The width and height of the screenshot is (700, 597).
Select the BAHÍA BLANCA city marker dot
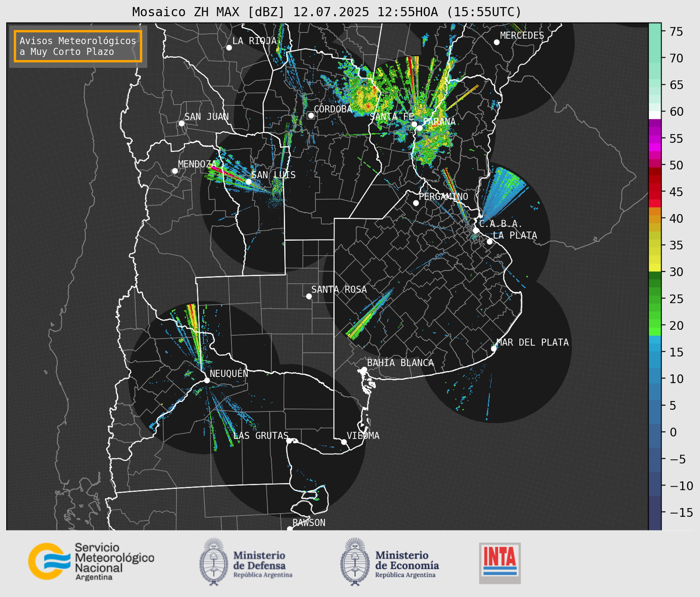[x=364, y=369]
